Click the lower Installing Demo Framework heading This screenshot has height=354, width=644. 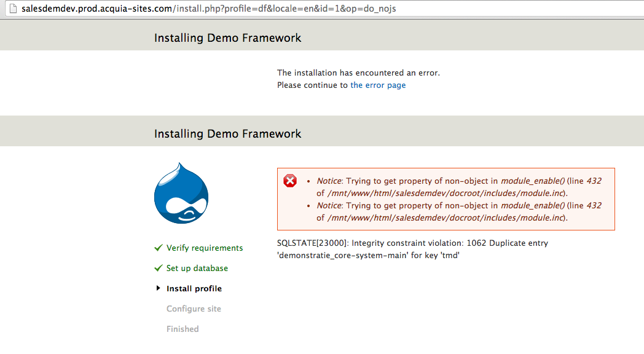click(x=228, y=134)
